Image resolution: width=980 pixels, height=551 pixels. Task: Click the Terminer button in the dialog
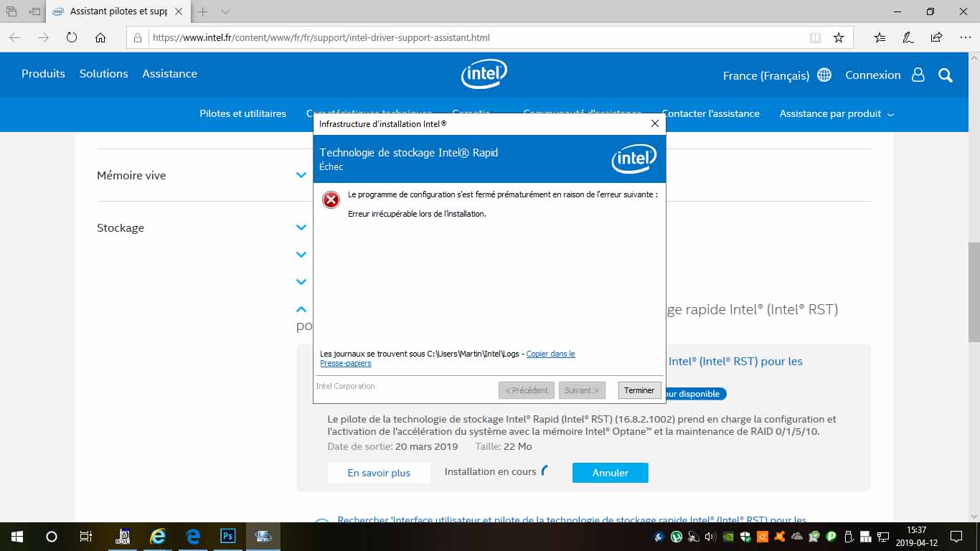coord(639,390)
